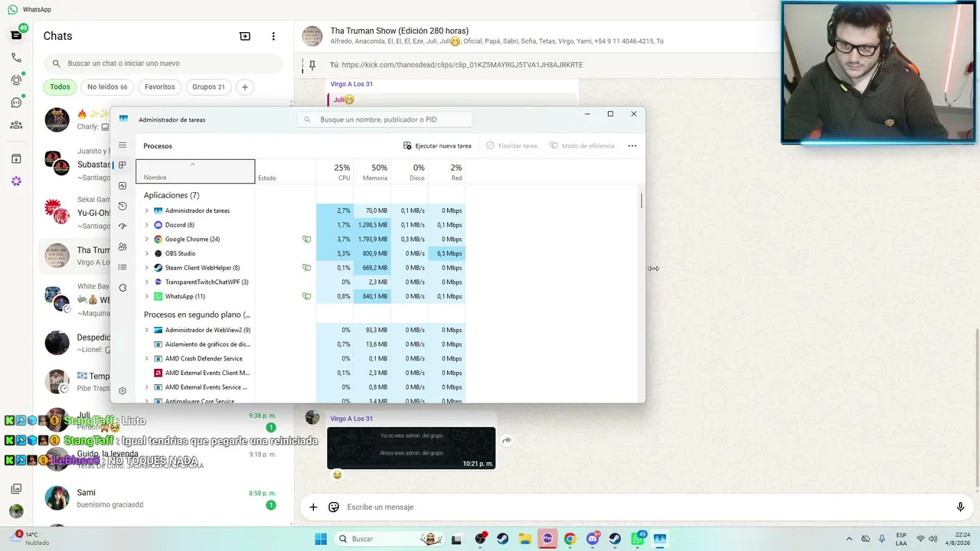This screenshot has height=551, width=980.
Task: Open Google Chrome from the Windows taskbar
Action: click(x=570, y=539)
